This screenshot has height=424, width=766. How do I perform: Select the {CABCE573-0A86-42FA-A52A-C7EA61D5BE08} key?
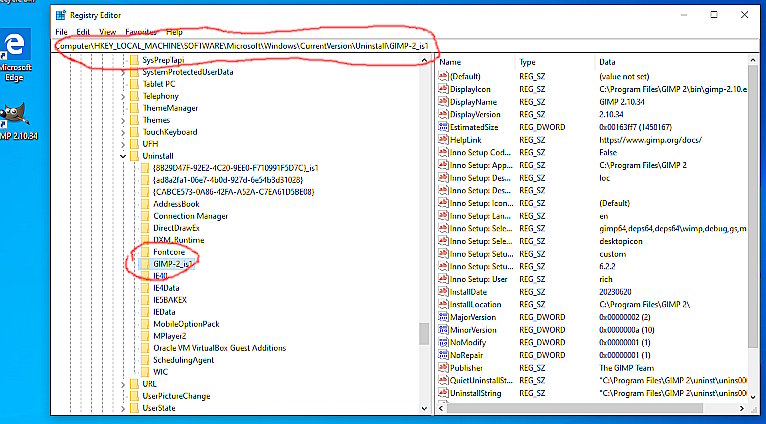click(x=234, y=192)
